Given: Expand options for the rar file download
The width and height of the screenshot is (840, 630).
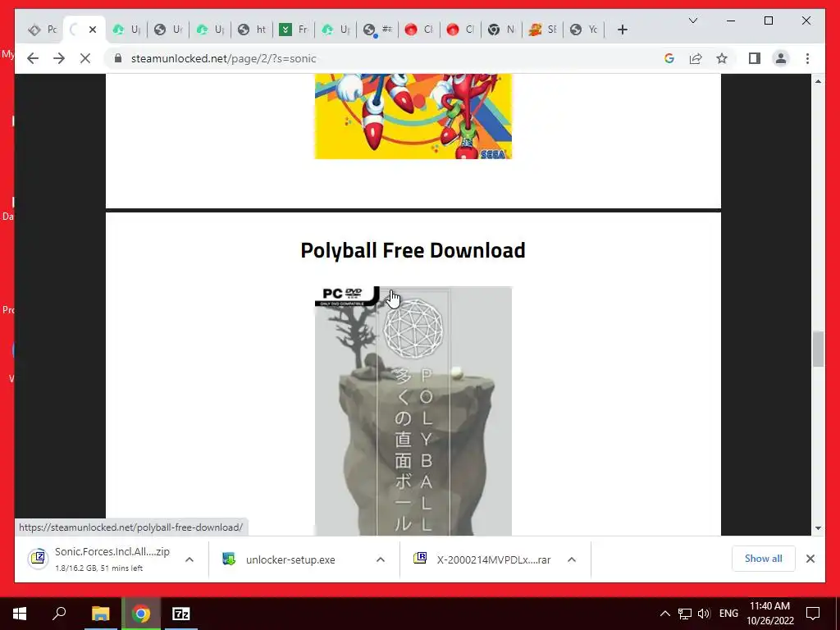Looking at the screenshot, I should 572,559.
